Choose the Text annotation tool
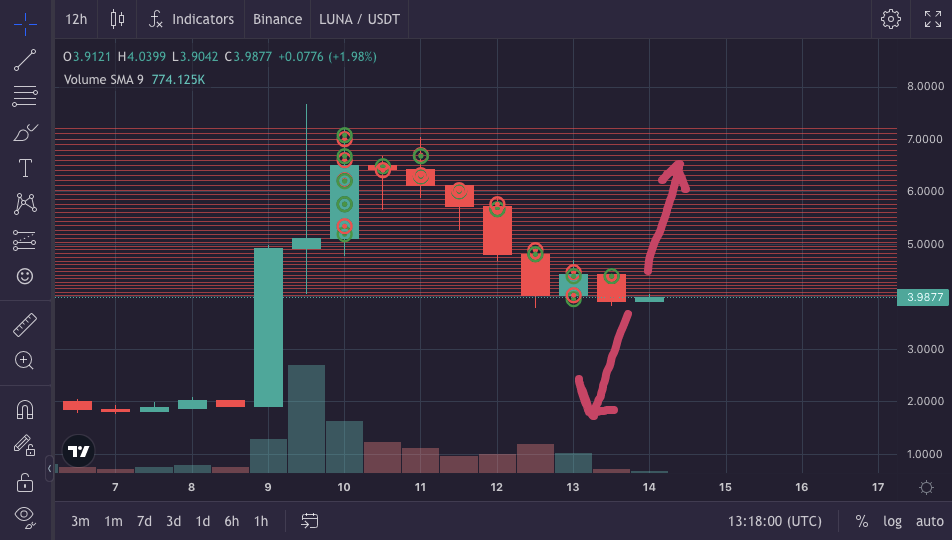Screen dimensions: 952x540 (x=26, y=168)
